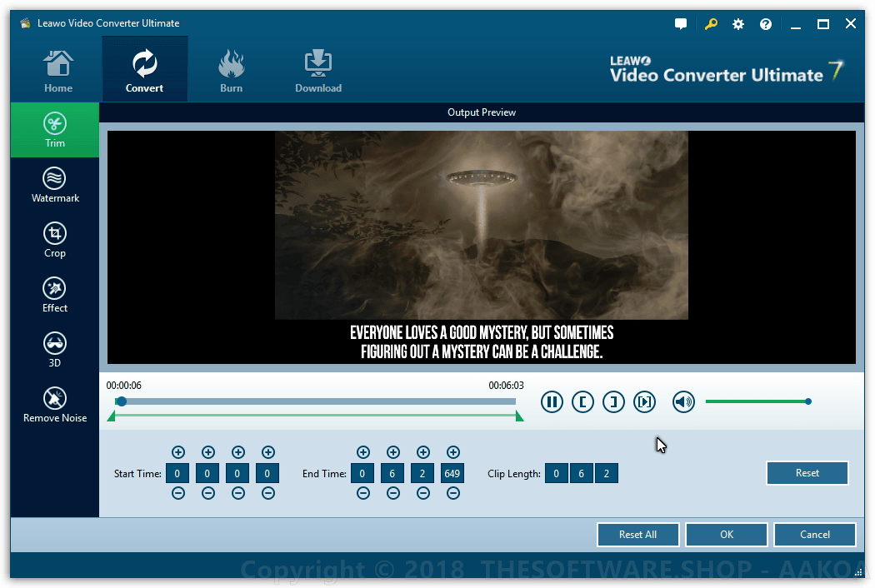Viewport: 875px width, 588px height.
Task: Increase the Start Time hours value
Action: (x=177, y=452)
